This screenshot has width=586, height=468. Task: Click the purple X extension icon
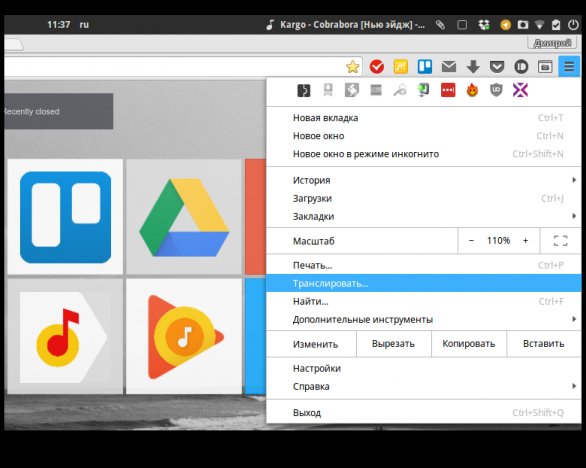click(x=520, y=90)
